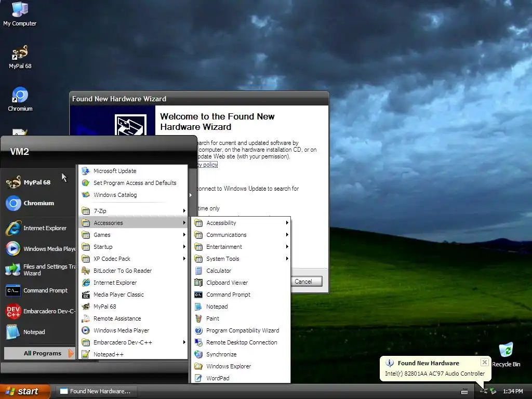Open Chromium desktop shortcut

coord(20,99)
